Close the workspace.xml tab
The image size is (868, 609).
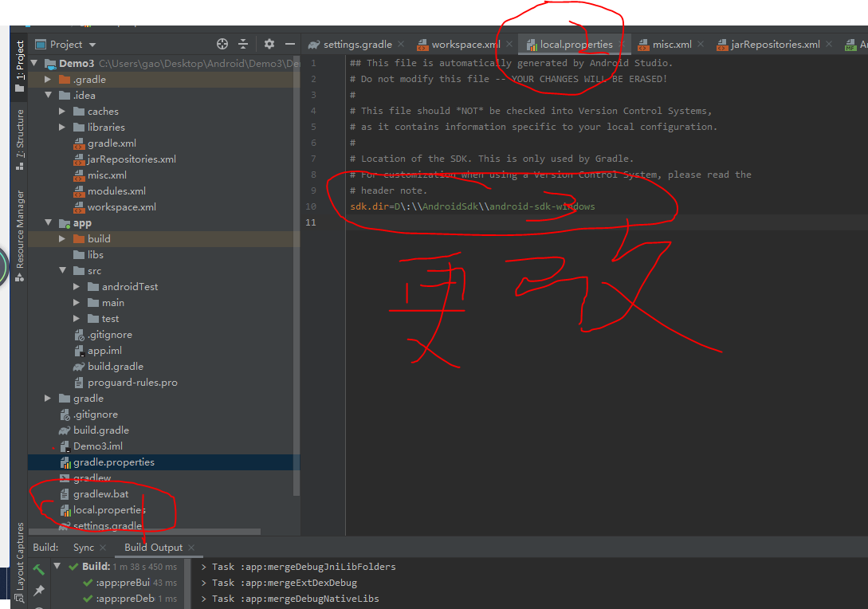pyautogui.click(x=509, y=45)
